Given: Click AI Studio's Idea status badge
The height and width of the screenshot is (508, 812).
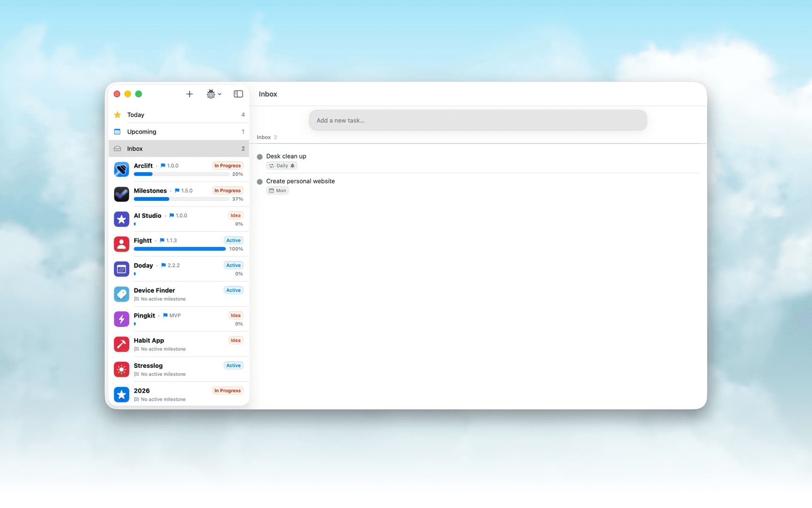Looking at the screenshot, I should click(x=235, y=215).
